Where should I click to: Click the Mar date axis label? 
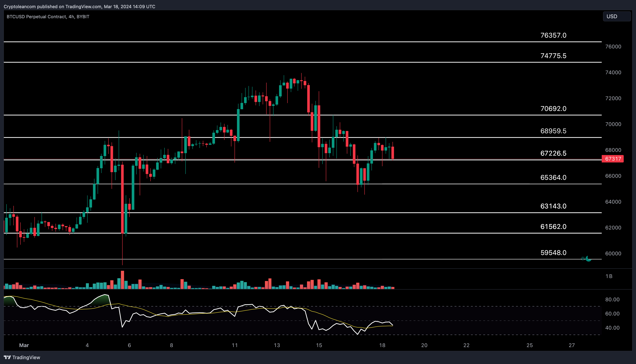24,345
